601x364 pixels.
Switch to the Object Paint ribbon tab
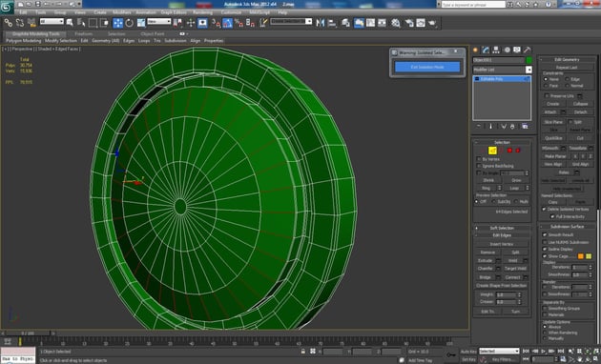point(153,33)
